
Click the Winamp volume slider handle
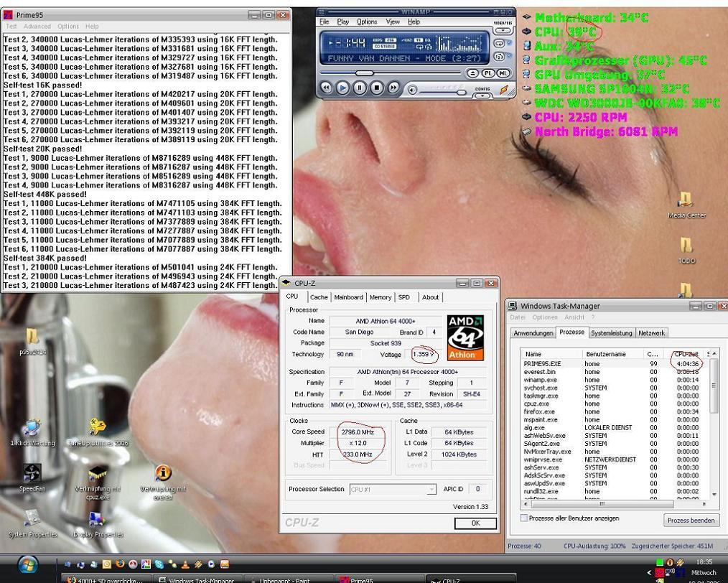click(x=461, y=93)
